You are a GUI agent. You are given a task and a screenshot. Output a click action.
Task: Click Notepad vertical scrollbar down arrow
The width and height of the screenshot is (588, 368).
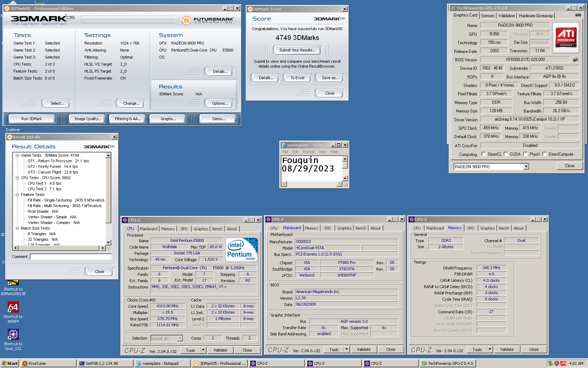click(x=345, y=178)
